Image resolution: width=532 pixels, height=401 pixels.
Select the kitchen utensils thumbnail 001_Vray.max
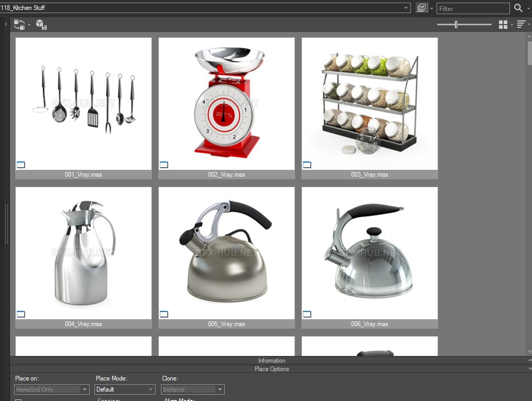(83, 103)
